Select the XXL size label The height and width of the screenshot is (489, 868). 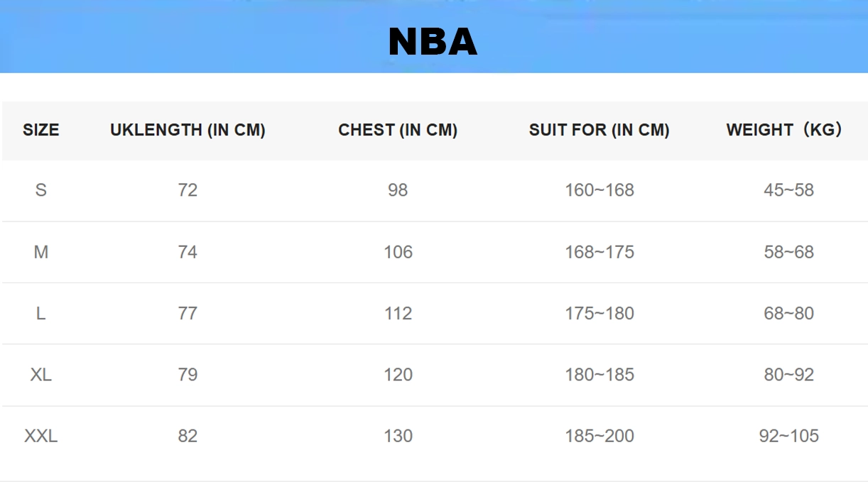(x=41, y=436)
